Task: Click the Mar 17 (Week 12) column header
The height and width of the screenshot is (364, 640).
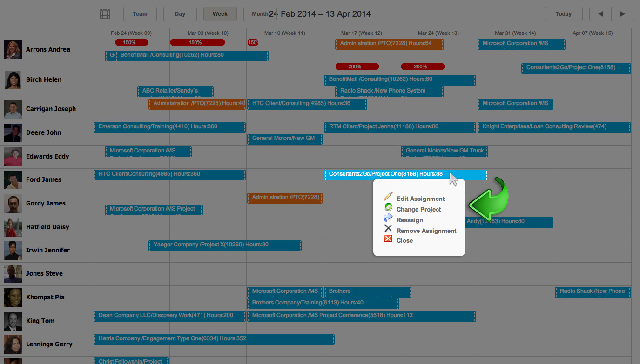Action: click(361, 33)
